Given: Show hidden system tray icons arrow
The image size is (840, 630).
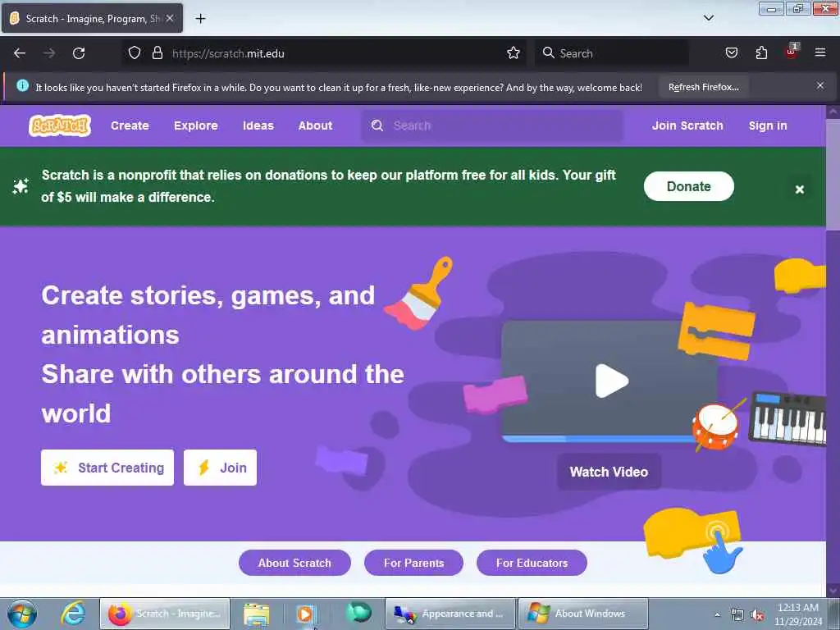Looking at the screenshot, I should (717, 615).
